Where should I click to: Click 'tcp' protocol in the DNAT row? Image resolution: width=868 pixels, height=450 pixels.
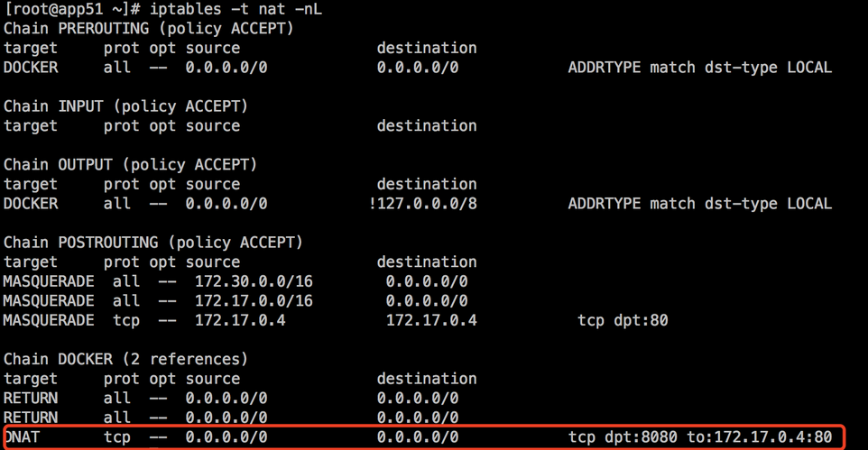pos(117,437)
